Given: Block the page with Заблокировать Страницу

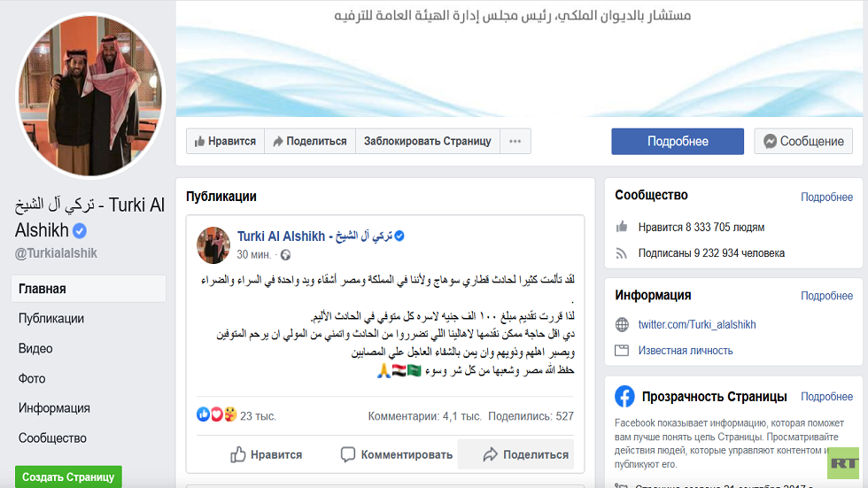Looking at the screenshot, I should 427,141.
